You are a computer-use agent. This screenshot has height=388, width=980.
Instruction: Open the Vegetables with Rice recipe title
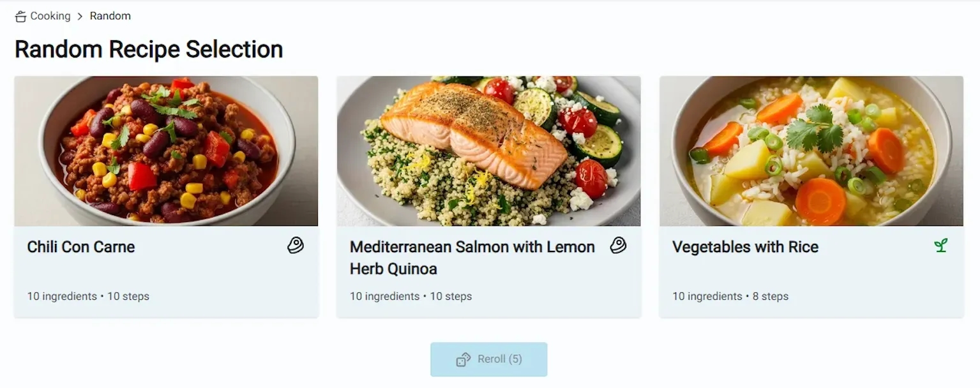coord(745,247)
